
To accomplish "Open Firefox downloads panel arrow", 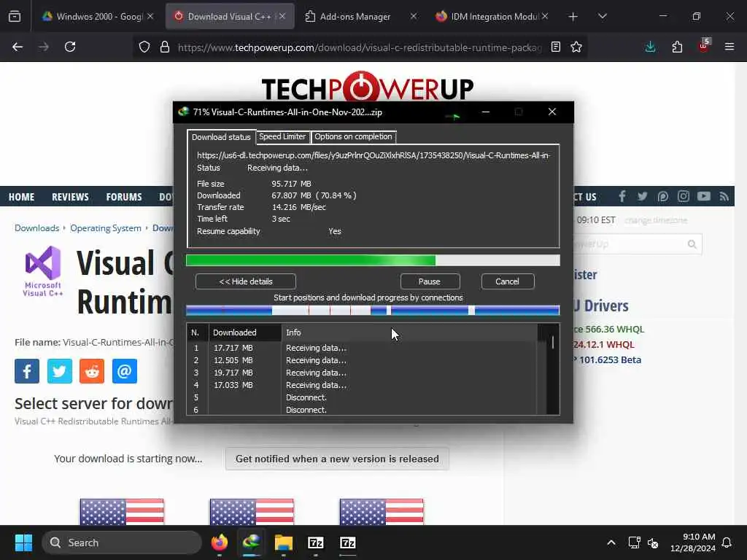I will click(x=650, y=47).
